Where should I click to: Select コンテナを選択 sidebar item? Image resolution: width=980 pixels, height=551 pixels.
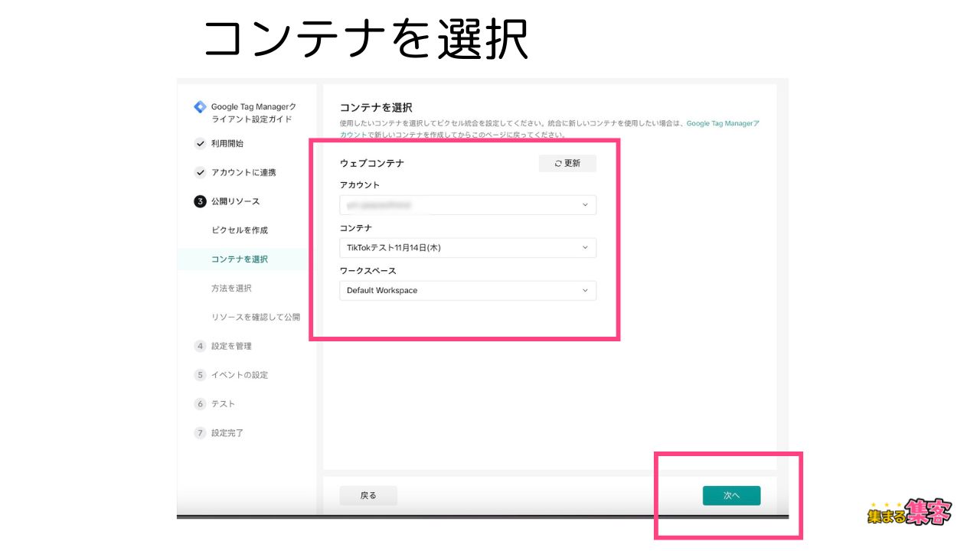pyautogui.click(x=240, y=259)
